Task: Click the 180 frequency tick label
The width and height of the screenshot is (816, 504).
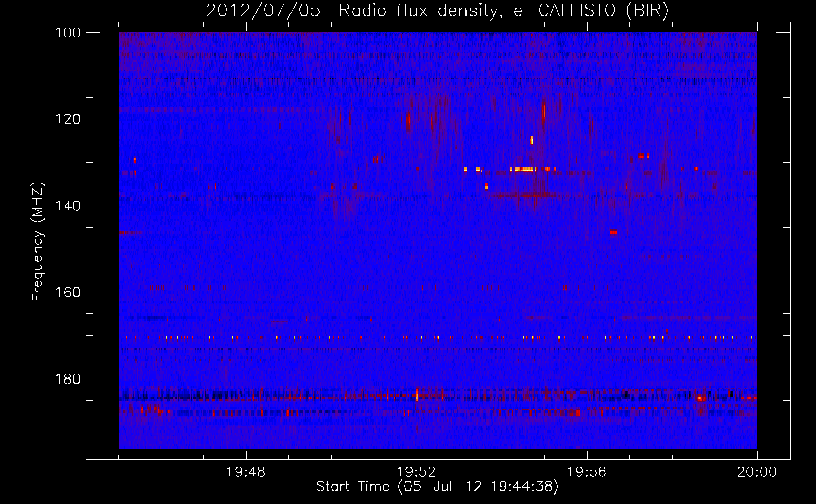Action: click(68, 379)
